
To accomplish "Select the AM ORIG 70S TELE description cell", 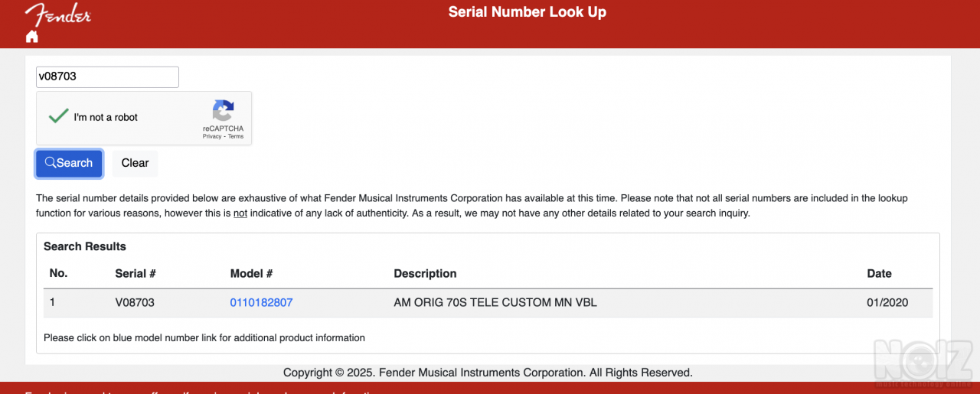I will (x=495, y=302).
